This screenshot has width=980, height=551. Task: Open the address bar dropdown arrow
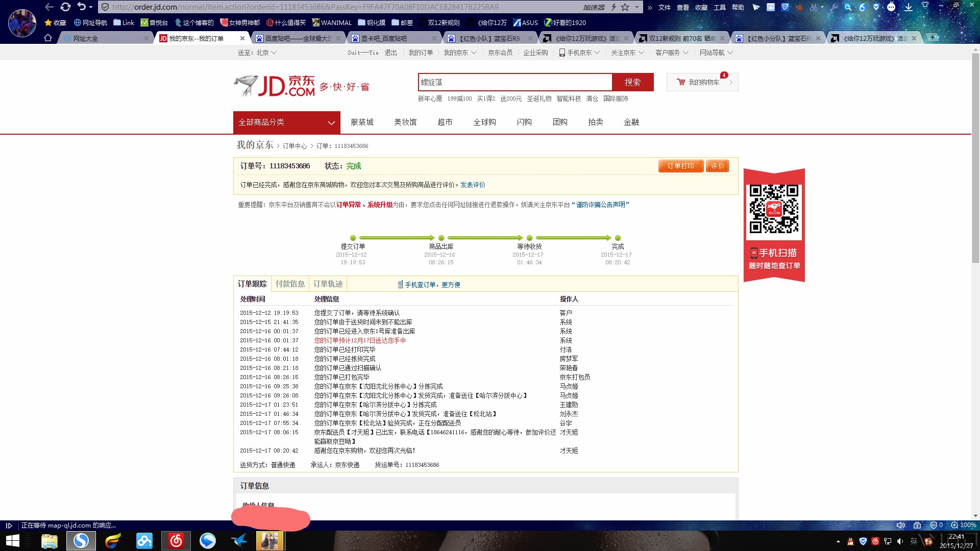click(636, 7)
